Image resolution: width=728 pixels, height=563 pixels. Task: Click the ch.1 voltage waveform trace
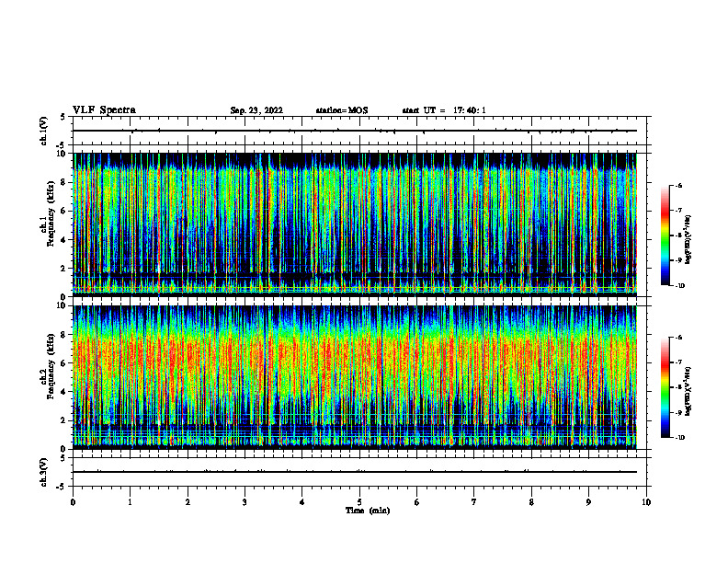coord(355,131)
